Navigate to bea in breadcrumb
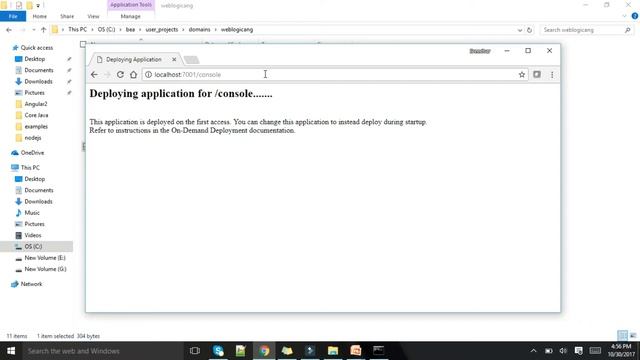The height and width of the screenshot is (360, 640). pyautogui.click(x=130, y=30)
